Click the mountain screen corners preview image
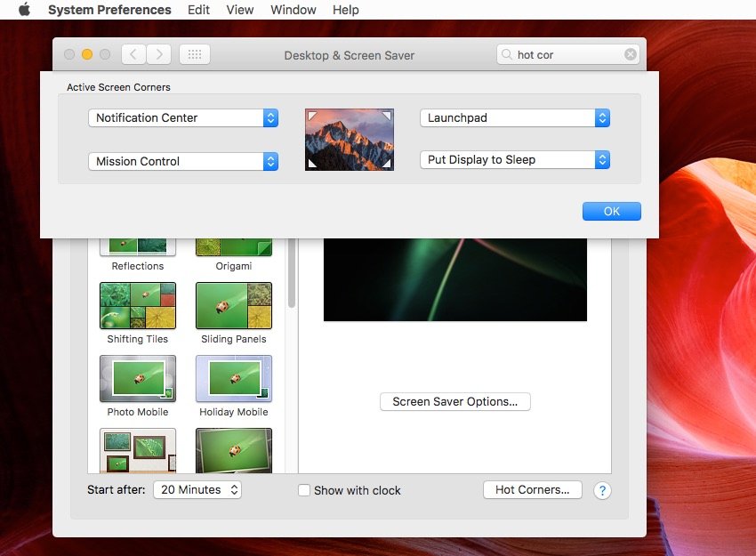Image resolution: width=756 pixels, height=556 pixels. [350, 140]
